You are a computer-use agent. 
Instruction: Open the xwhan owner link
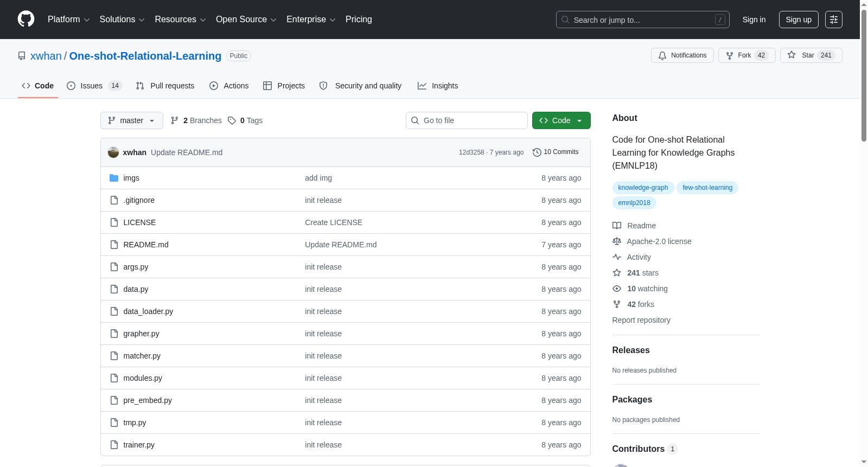point(46,56)
